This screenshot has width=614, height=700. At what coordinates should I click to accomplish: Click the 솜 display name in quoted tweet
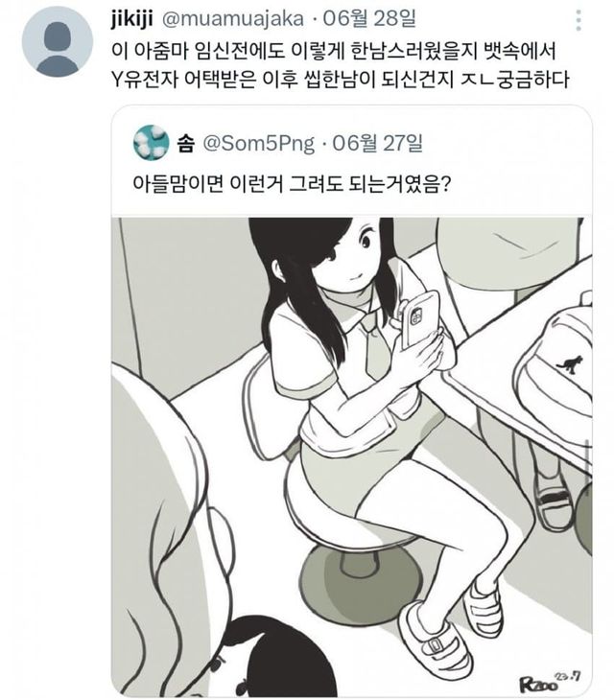[x=185, y=143]
